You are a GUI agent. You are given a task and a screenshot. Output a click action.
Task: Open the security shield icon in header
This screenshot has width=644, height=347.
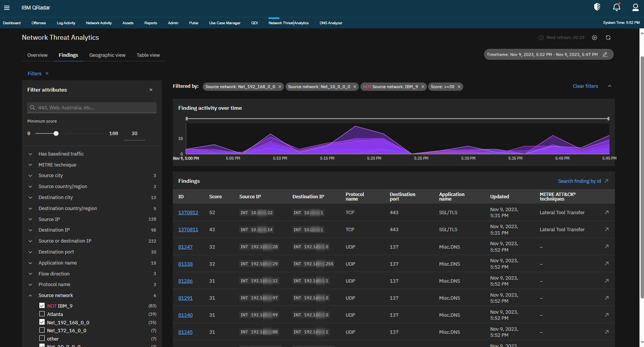tap(597, 7)
